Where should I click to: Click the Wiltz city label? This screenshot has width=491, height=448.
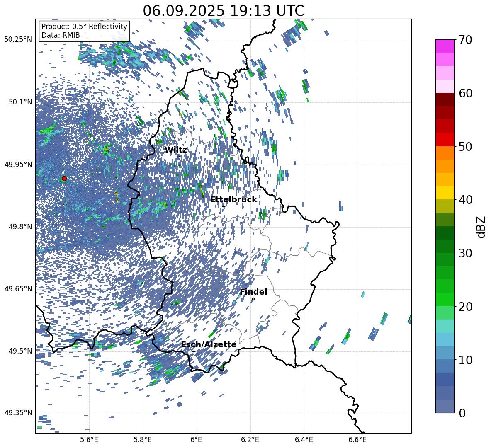tap(176, 150)
